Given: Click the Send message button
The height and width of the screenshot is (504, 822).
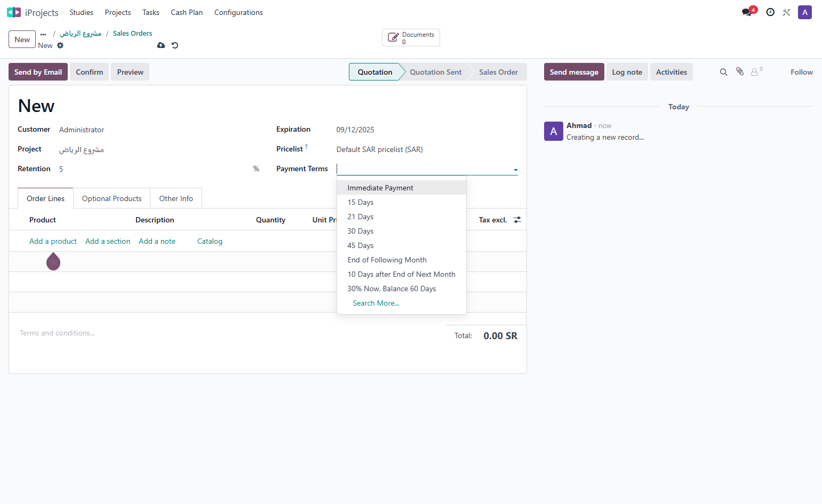Looking at the screenshot, I should (574, 72).
